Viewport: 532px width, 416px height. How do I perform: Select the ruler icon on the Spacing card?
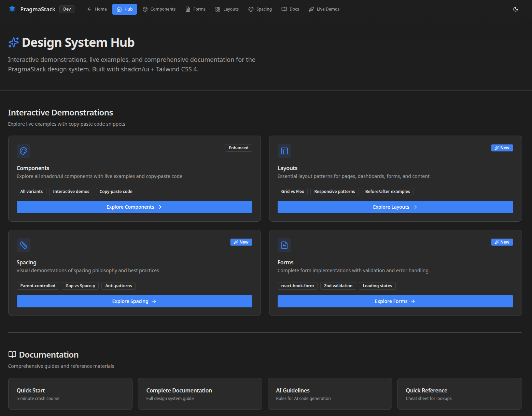point(23,245)
